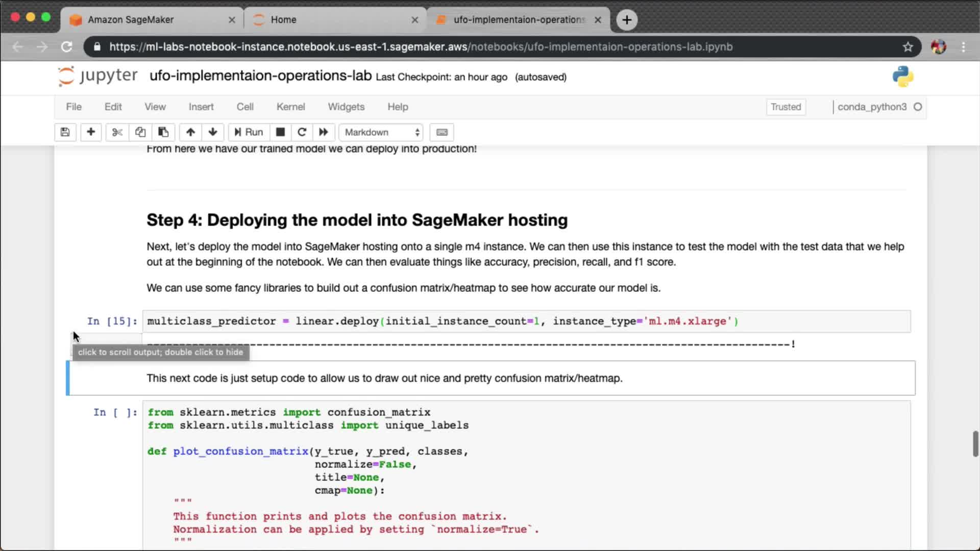Move selected cell down arrow
The width and height of the screenshot is (980, 551).
point(213,132)
